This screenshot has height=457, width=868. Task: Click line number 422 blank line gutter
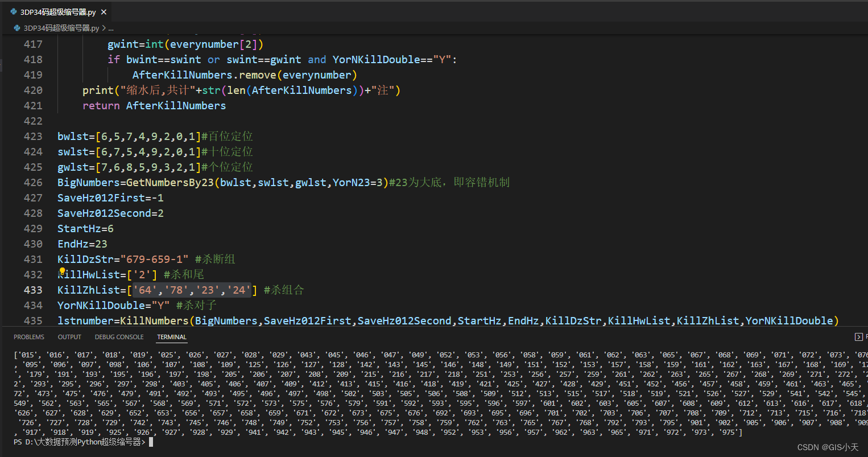click(x=33, y=121)
